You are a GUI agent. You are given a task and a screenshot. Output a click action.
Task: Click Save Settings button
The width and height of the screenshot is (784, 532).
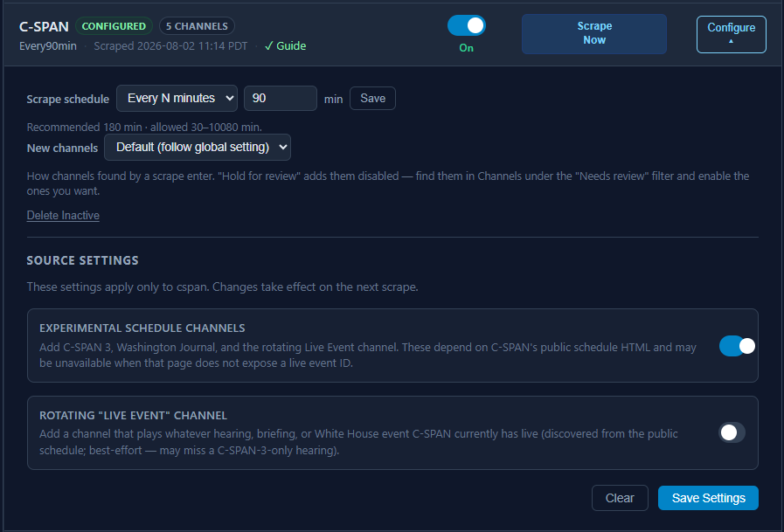click(x=708, y=498)
